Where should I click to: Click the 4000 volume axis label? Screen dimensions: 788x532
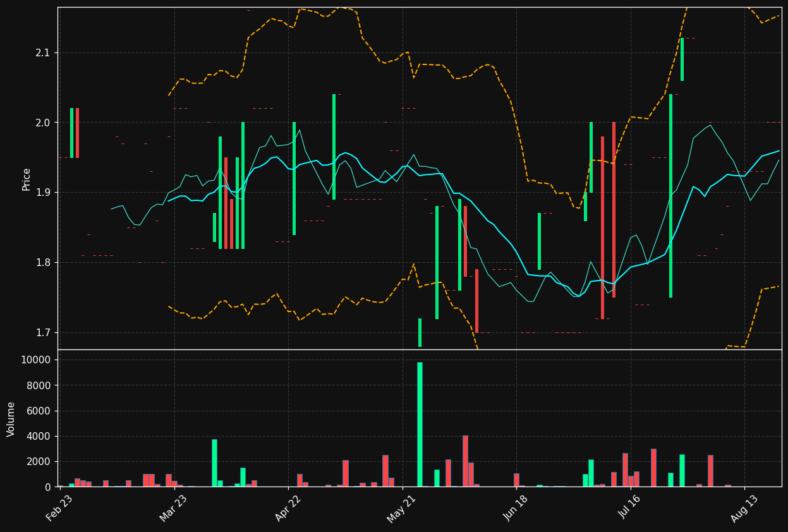[40, 437]
